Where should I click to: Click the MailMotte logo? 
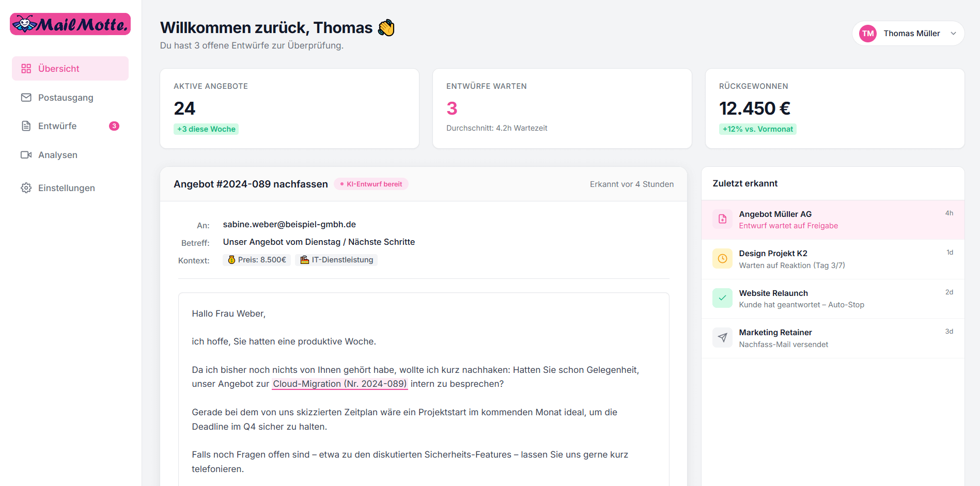coord(70,24)
